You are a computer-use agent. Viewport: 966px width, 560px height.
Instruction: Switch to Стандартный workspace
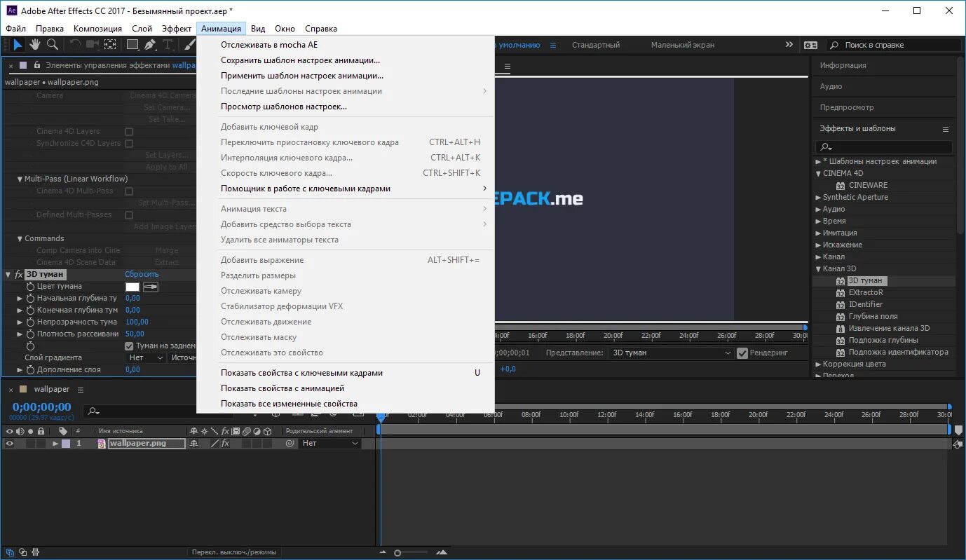[596, 45]
